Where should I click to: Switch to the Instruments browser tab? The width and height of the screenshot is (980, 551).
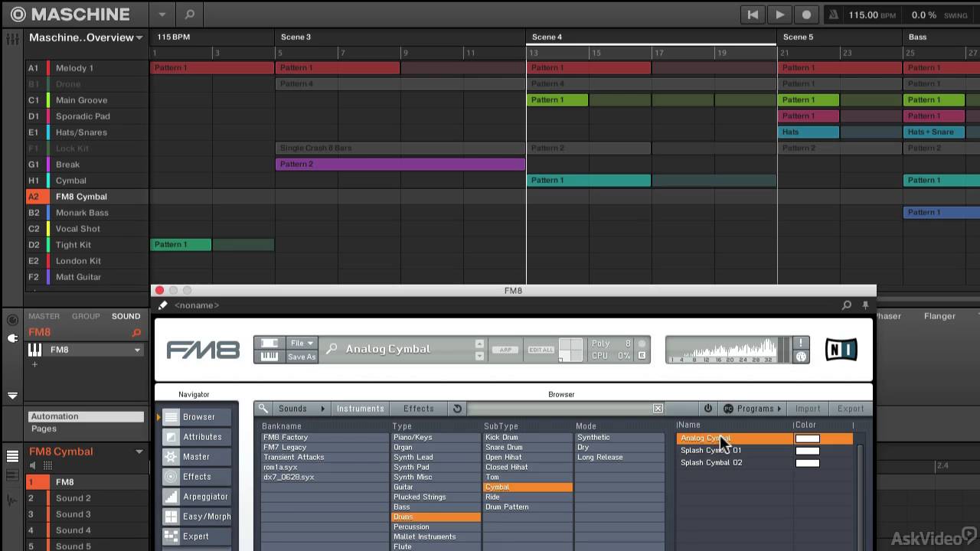(360, 409)
